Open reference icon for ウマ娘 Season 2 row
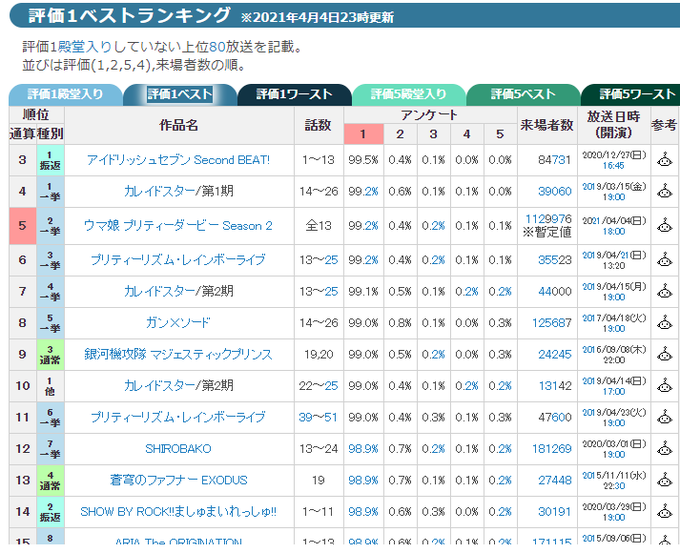The width and height of the screenshot is (680, 553). tap(664, 226)
